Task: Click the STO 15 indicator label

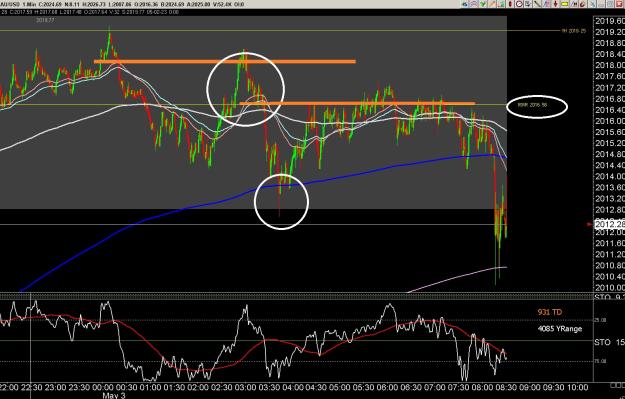Action: 609,342
